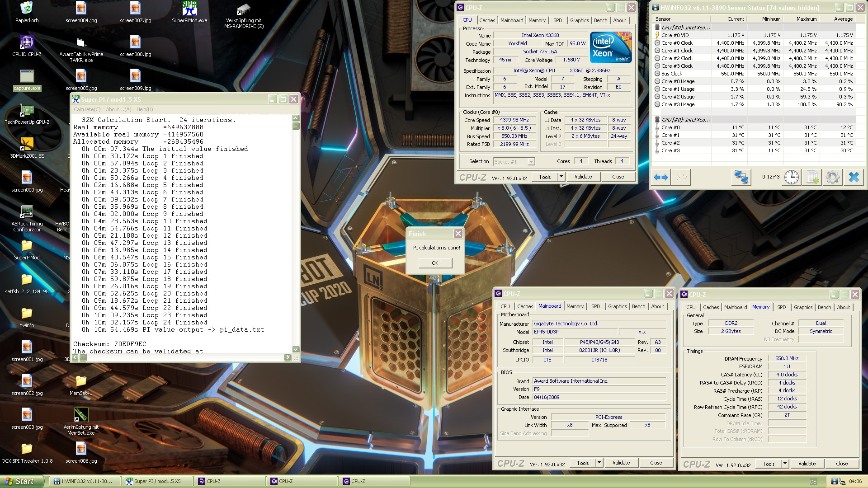Image resolution: width=868 pixels, height=488 pixels.
Task: Click the HWiNFO blue X close sensors icon
Action: click(854, 177)
